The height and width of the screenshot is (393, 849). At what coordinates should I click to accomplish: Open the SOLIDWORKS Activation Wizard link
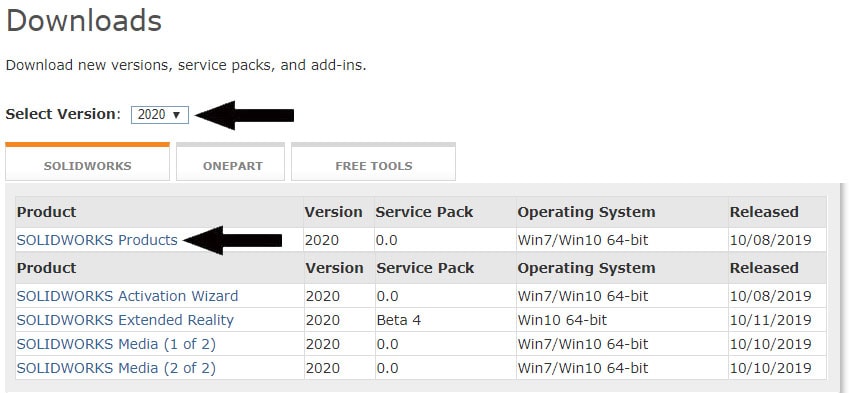tap(127, 296)
